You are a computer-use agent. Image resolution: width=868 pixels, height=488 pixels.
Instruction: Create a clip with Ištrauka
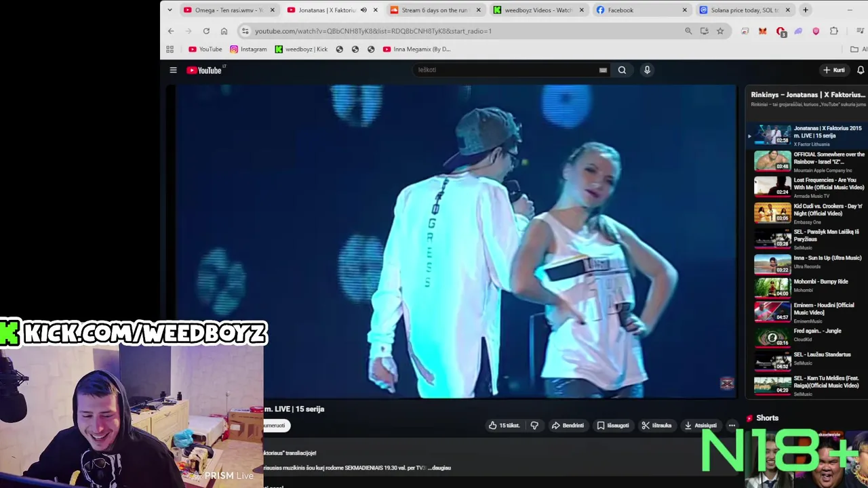tap(656, 426)
